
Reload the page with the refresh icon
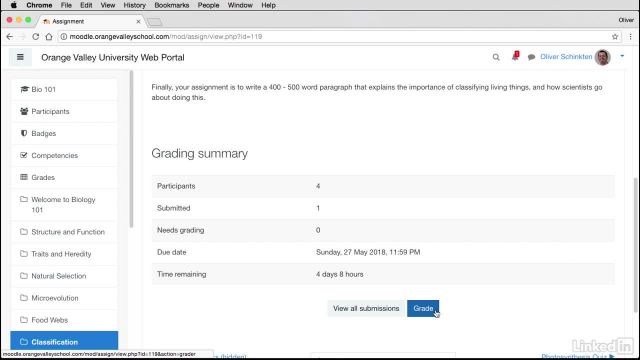point(36,37)
